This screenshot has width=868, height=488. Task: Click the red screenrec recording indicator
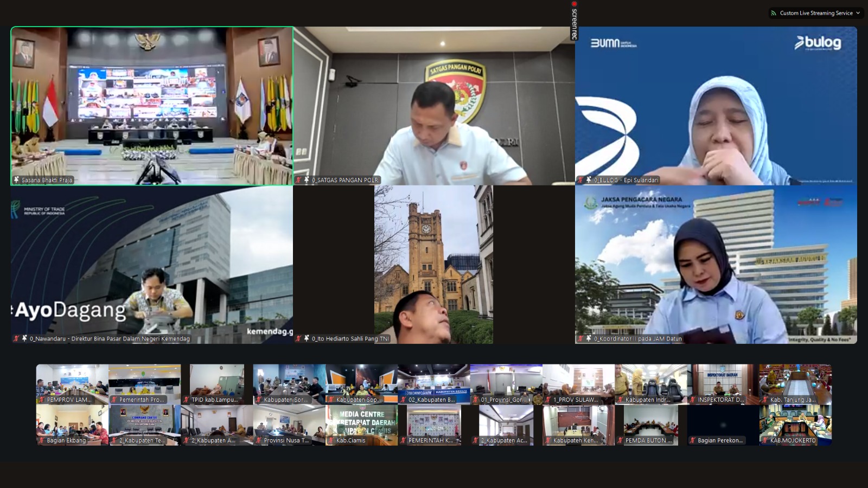coord(574,4)
